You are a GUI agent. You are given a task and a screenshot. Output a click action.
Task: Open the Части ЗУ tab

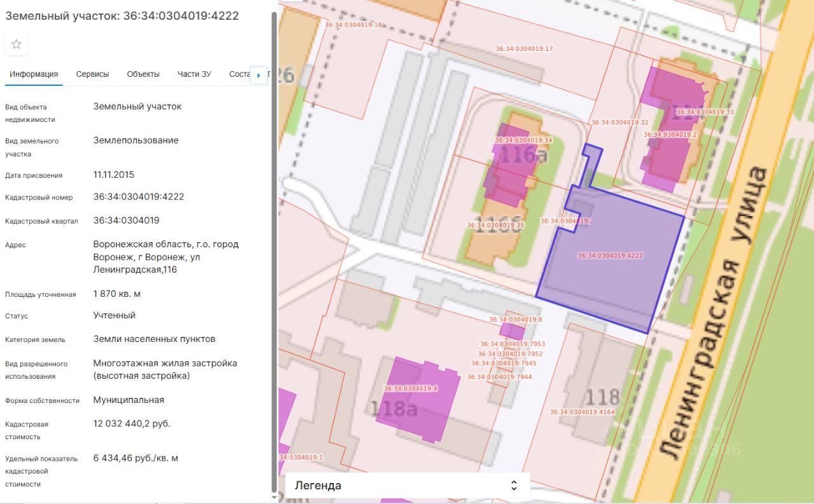coord(194,74)
